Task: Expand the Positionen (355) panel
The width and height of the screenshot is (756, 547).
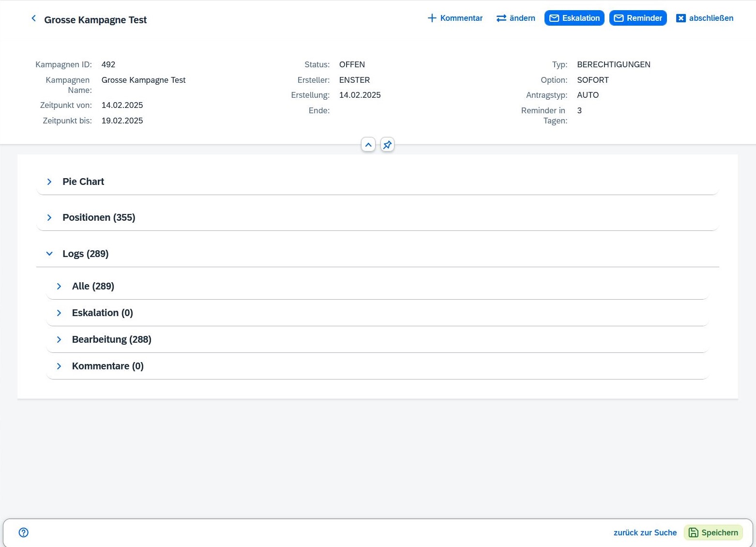Action: point(49,218)
